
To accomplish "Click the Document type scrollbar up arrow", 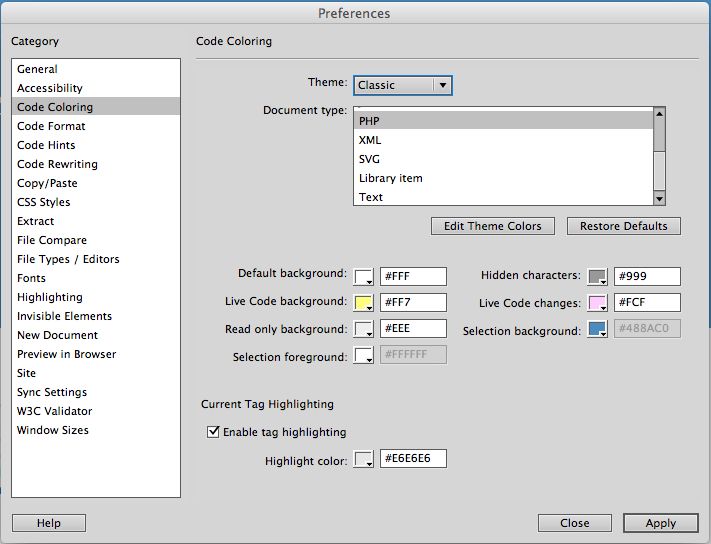I will click(659, 113).
